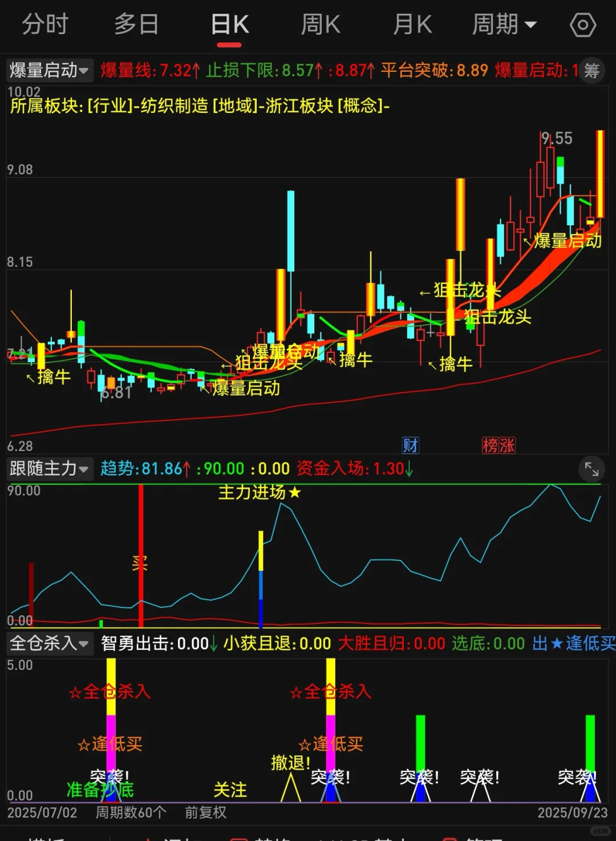Tap the start date 2025/07/02

click(x=42, y=812)
